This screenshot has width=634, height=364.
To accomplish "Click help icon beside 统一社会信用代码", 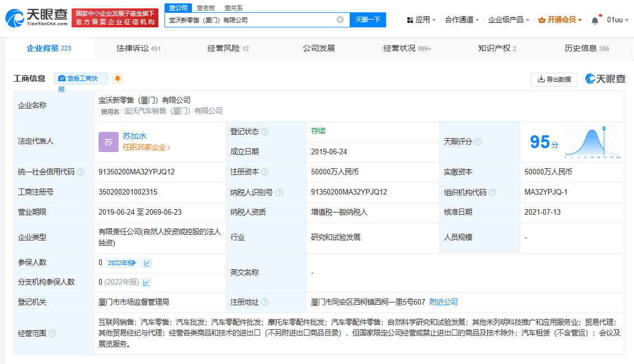I will pyautogui.click(x=81, y=172).
